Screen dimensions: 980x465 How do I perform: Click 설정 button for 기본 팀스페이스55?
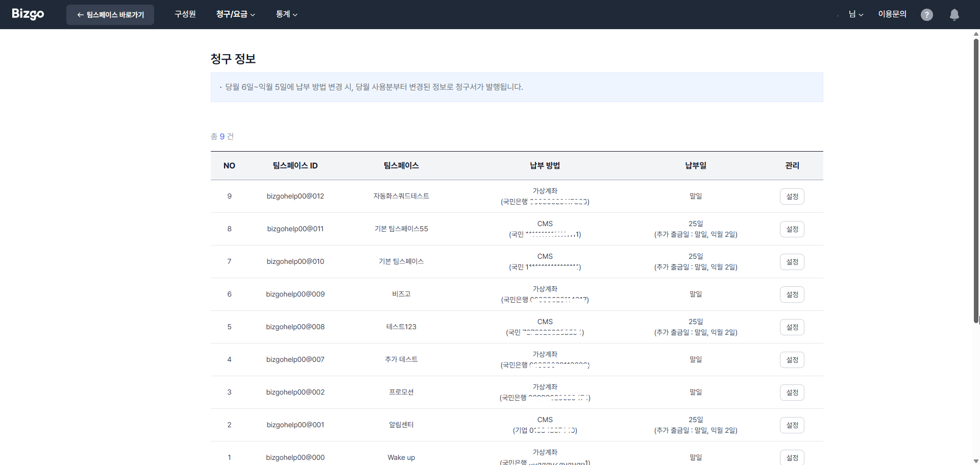792,229
